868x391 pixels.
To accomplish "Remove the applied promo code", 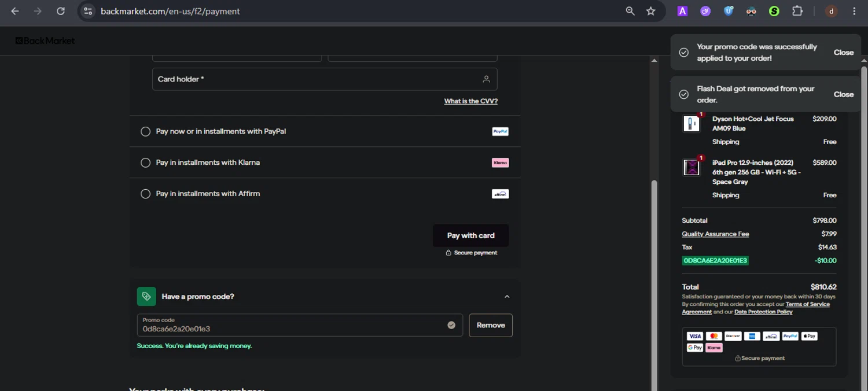I will 491,325.
